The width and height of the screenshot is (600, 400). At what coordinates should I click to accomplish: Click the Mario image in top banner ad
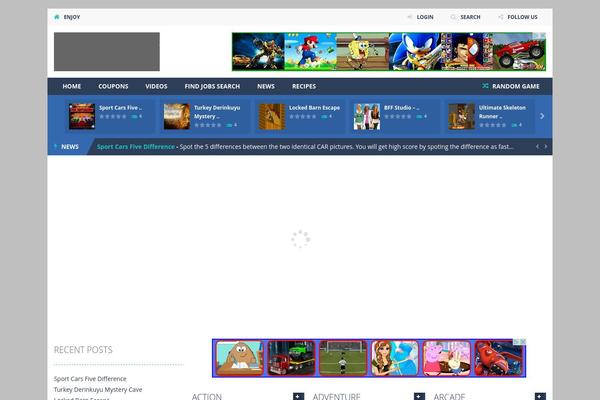310,52
